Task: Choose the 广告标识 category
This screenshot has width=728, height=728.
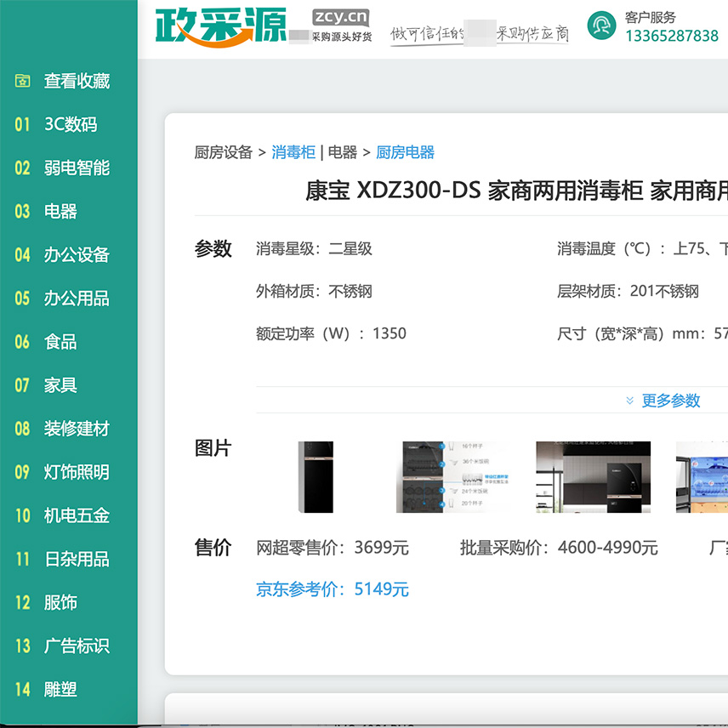Action: coord(77,646)
